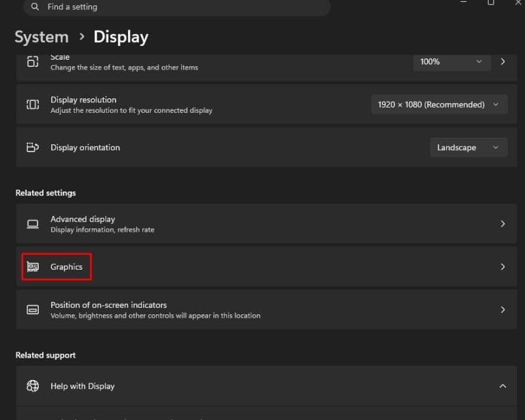This screenshot has height=420, width=525.
Task: Collapse the Help with Display section
Action: point(503,386)
